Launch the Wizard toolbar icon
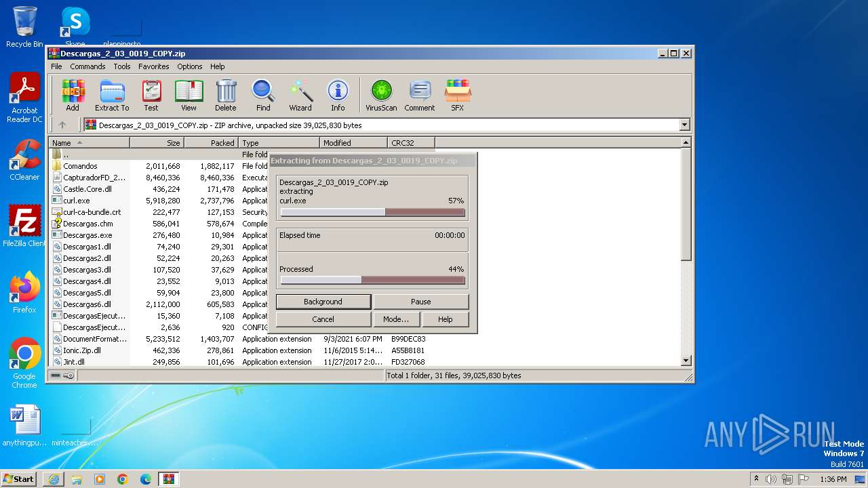The image size is (868, 488). (x=300, y=96)
